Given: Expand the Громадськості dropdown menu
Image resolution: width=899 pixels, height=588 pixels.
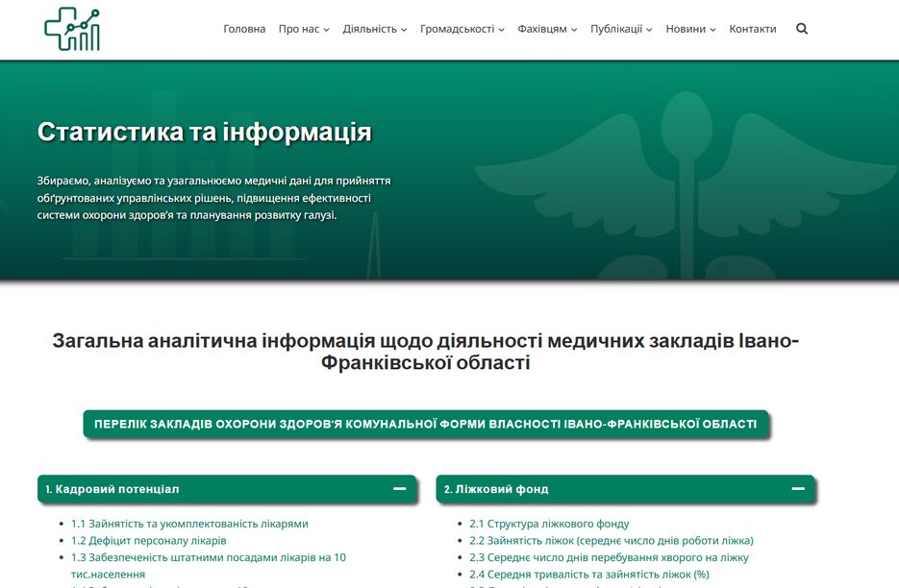Looking at the screenshot, I should click(462, 29).
